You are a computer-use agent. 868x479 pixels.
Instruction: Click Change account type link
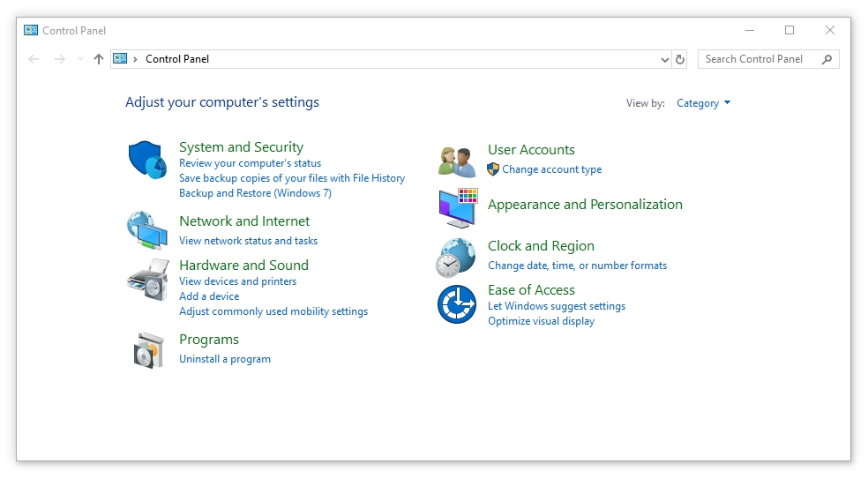[x=552, y=169]
